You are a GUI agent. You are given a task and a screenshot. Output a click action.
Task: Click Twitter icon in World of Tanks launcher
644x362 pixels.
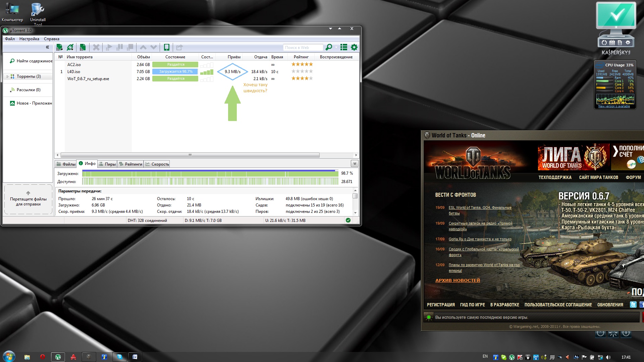pyautogui.click(x=633, y=305)
